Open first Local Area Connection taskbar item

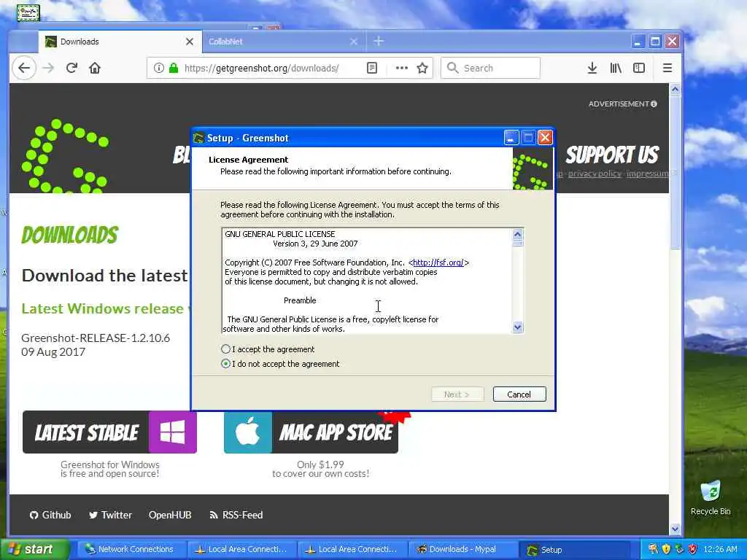[243, 550]
